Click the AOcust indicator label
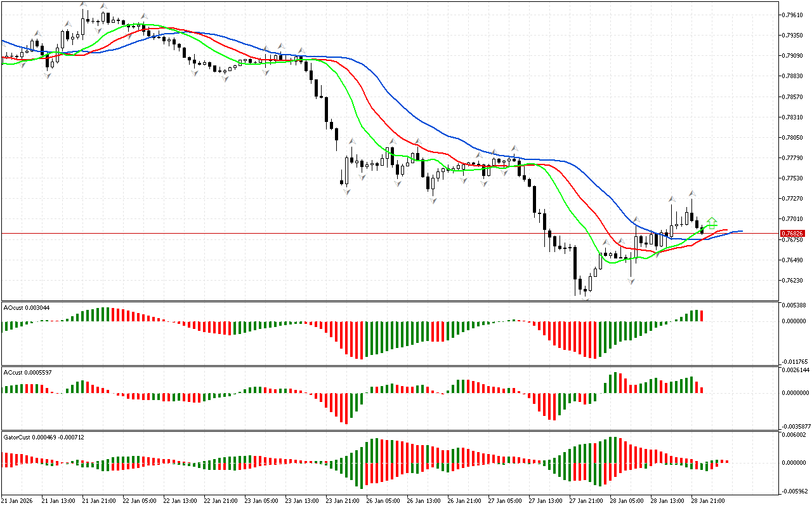The width and height of the screenshot is (812, 508). tap(27, 307)
